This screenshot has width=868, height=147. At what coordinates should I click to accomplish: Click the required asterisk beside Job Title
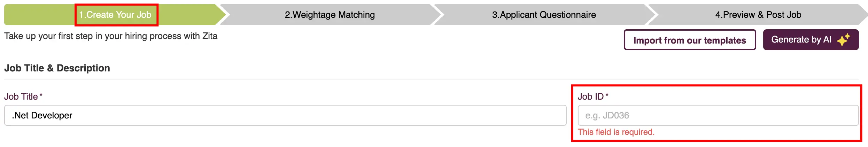[x=41, y=95]
